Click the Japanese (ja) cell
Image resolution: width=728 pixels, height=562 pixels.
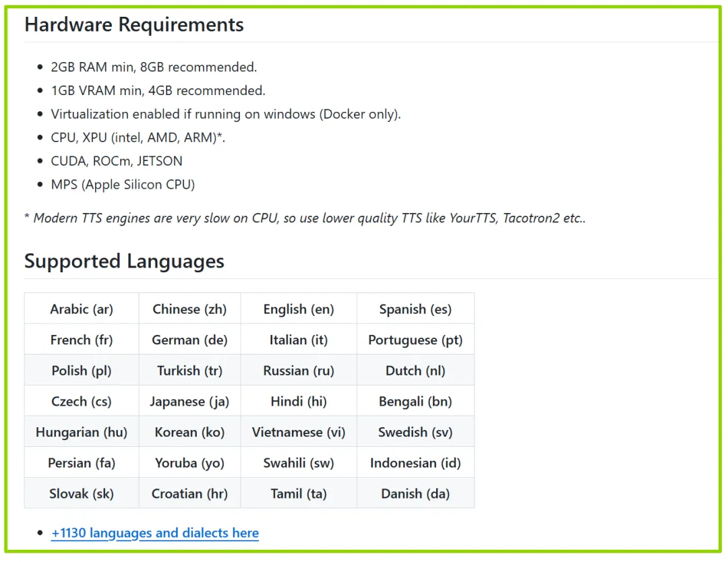point(189,402)
